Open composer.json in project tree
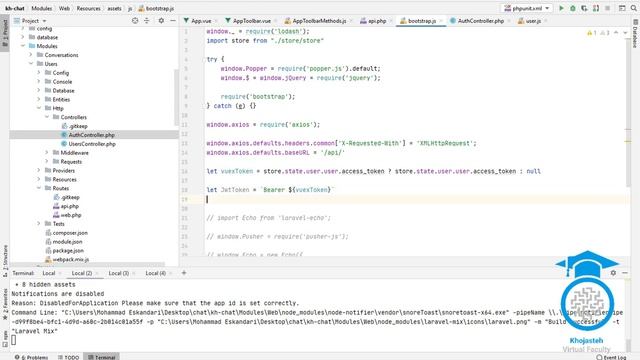 pyautogui.click(x=70, y=233)
